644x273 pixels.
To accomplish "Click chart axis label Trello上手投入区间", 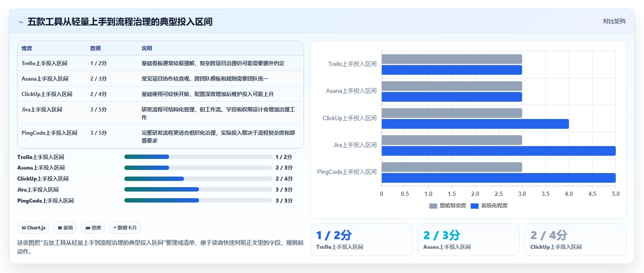I will click(x=352, y=64).
